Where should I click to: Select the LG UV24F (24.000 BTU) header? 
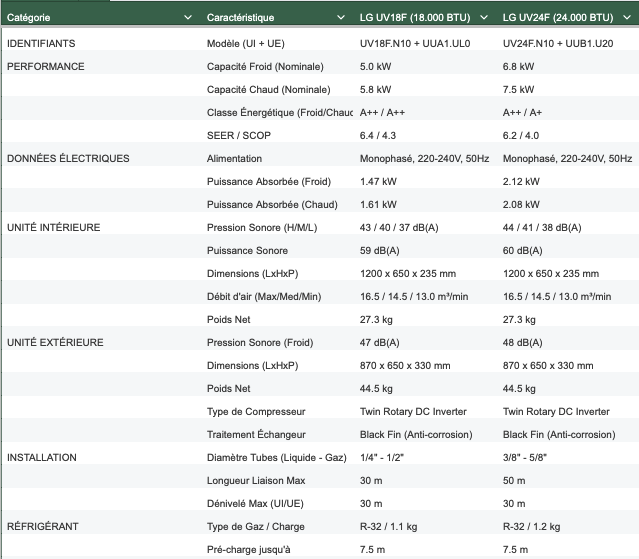(558, 18)
